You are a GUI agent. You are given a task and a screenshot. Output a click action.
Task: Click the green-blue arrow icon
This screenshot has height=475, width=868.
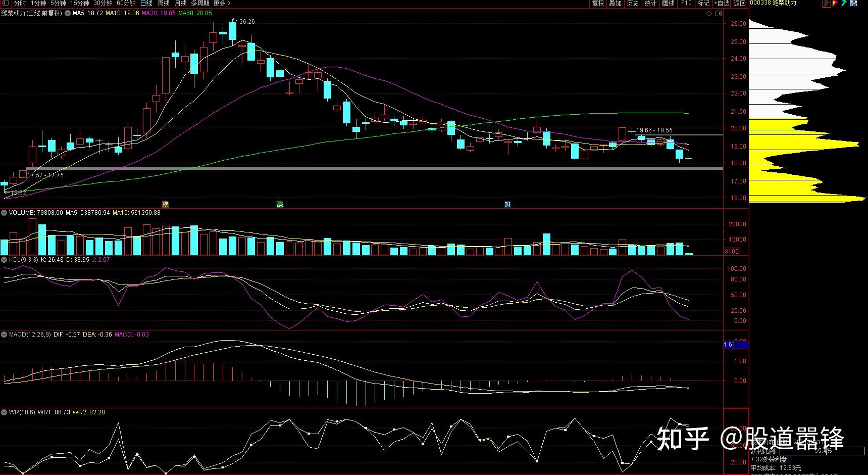(844, 3)
